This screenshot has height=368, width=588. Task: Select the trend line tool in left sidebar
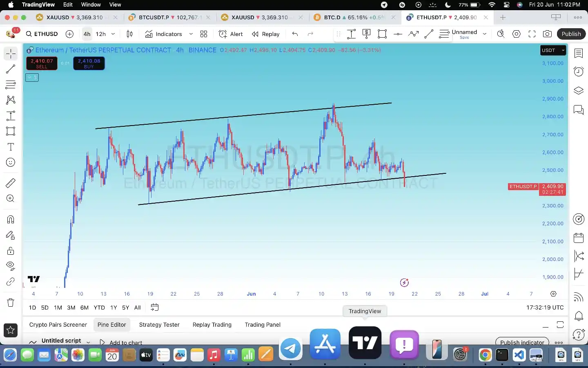(11, 69)
